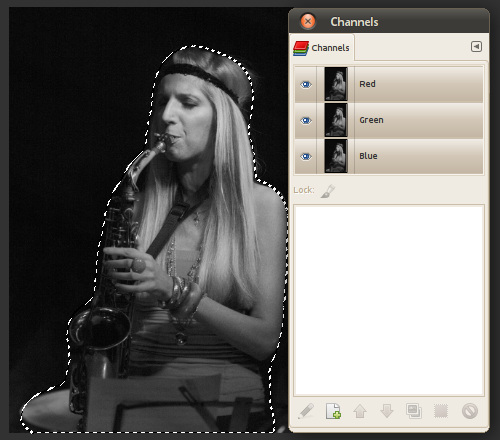Click the raise channel up arrow
This screenshot has width=500, height=440.
point(360,411)
